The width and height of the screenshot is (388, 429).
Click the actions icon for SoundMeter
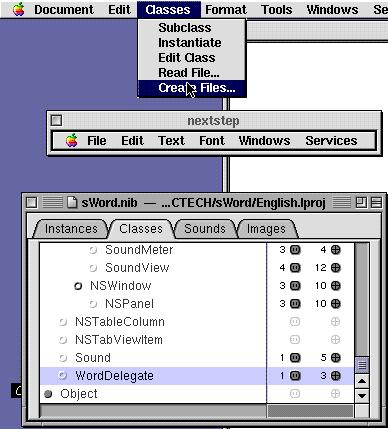point(336,250)
